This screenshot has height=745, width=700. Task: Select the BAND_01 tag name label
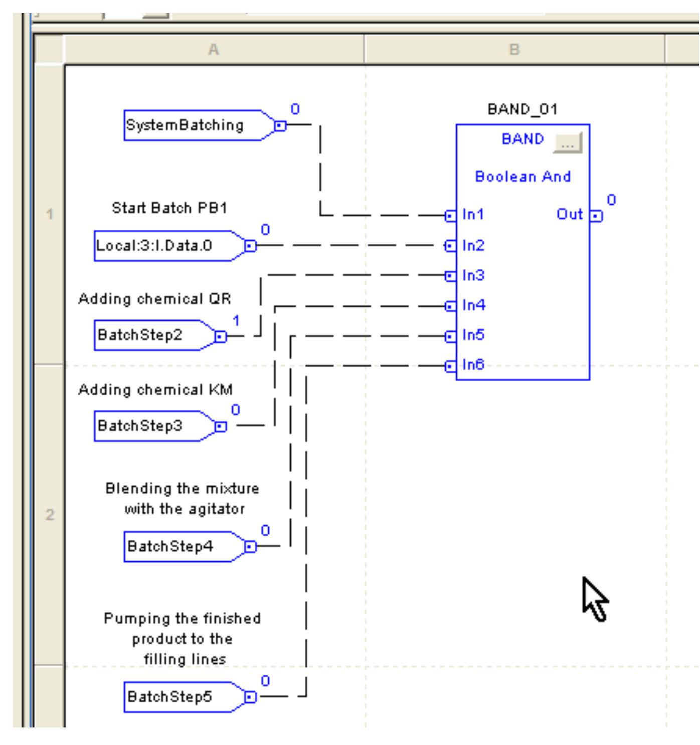coord(522,109)
